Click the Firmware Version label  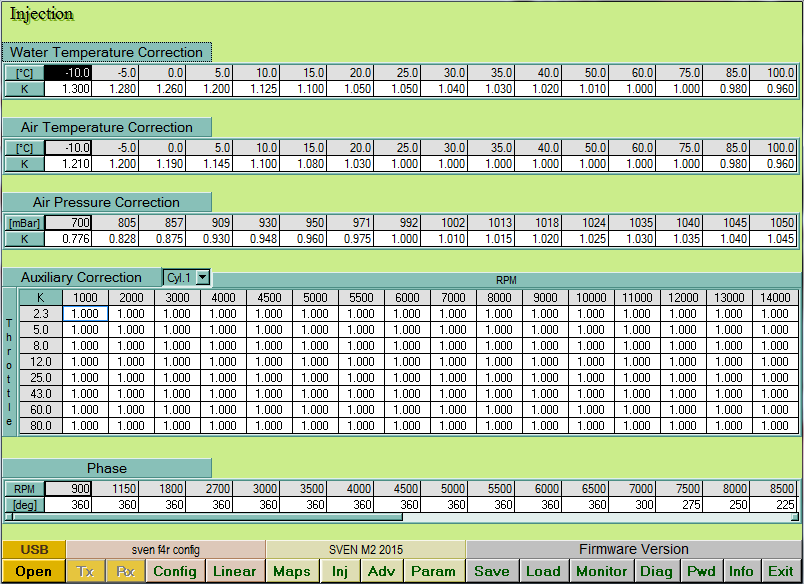click(634, 549)
